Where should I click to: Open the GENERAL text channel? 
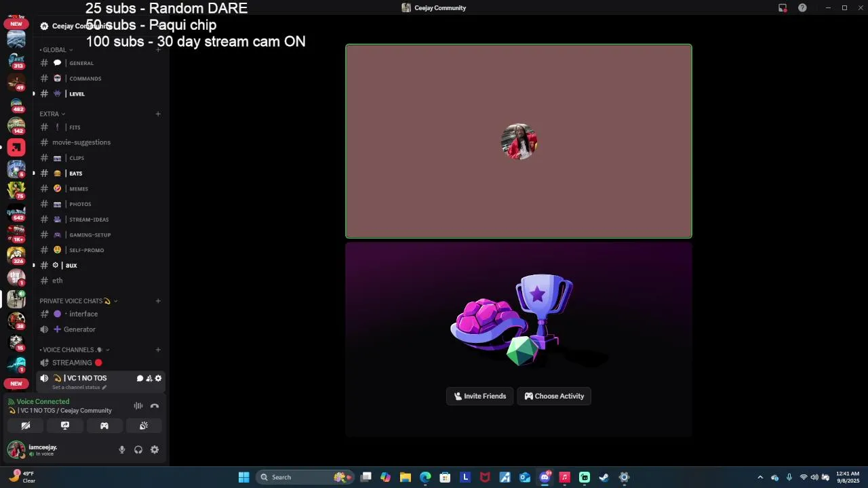tap(100, 63)
